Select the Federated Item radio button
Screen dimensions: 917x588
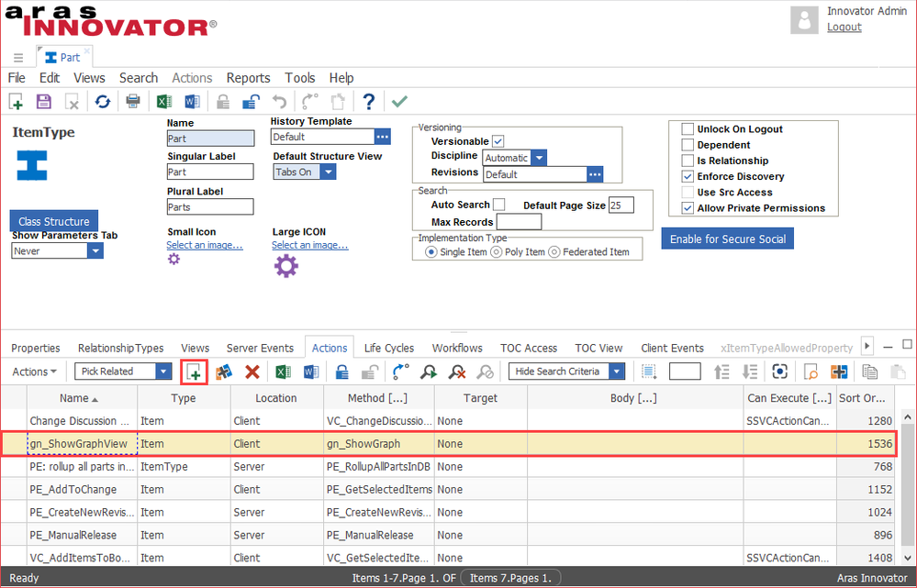tap(554, 252)
